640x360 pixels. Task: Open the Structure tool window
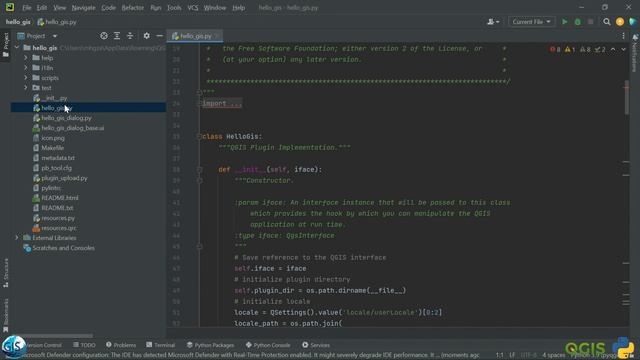(x=6, y=273)
